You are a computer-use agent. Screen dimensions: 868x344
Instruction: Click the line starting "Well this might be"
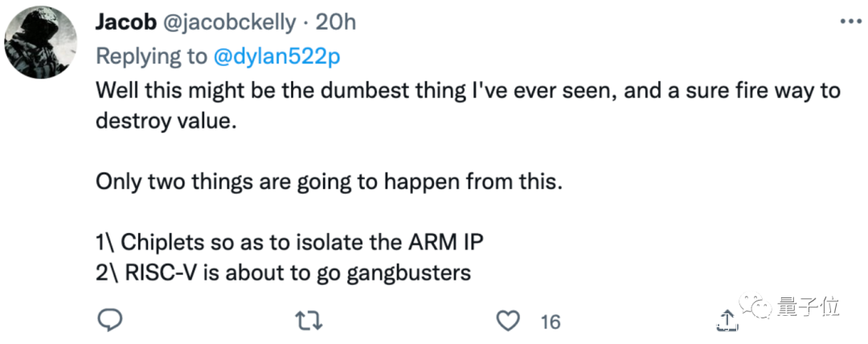468,90
